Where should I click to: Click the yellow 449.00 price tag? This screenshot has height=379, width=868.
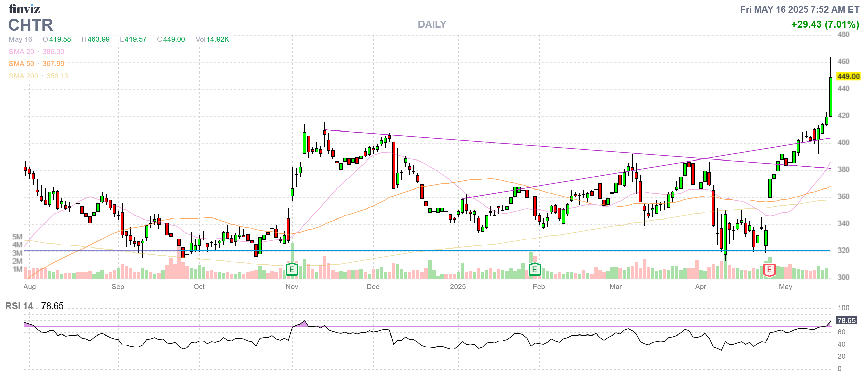pyautogui.click(x=848, y=77)
